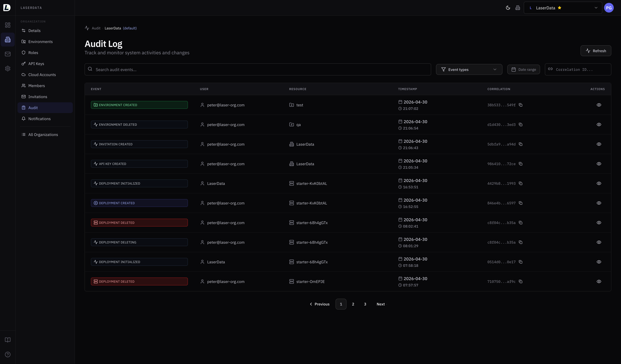Copy correlation ID 5dbfa9...a94d
The width and height of the screenshot is (621, 364).
[520, 144]
